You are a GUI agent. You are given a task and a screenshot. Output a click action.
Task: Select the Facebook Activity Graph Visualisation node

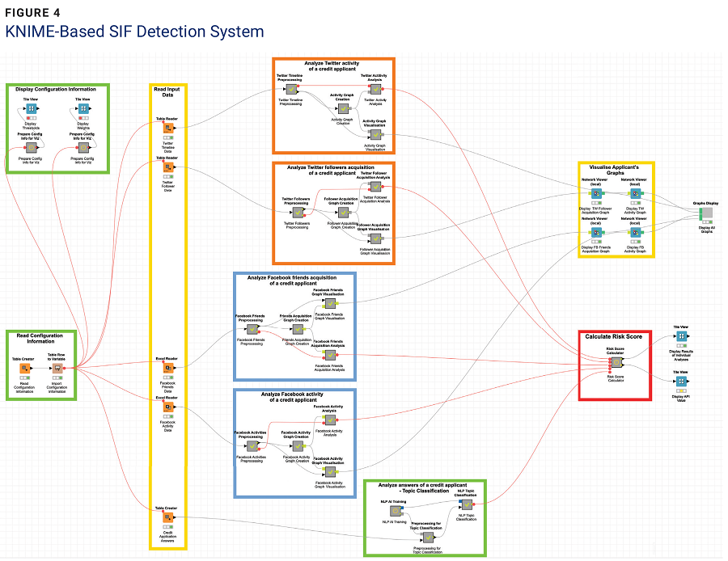tap(330, 472)
